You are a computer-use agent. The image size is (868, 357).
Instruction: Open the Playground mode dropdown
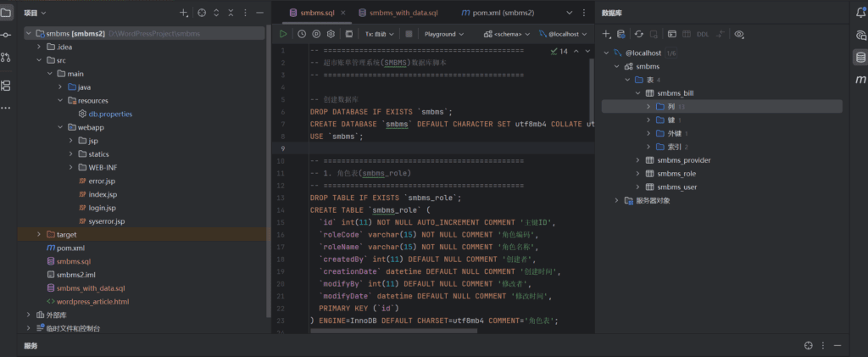pos(444,34)
